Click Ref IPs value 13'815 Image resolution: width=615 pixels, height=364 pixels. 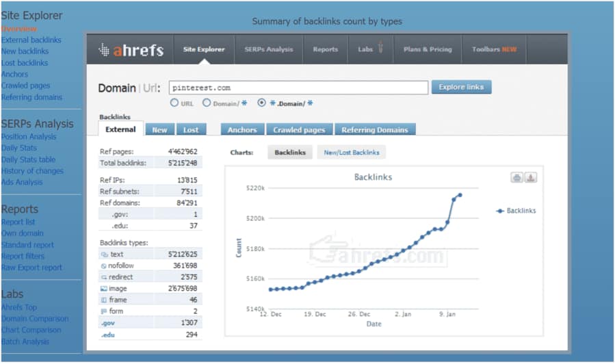point(187,181)
